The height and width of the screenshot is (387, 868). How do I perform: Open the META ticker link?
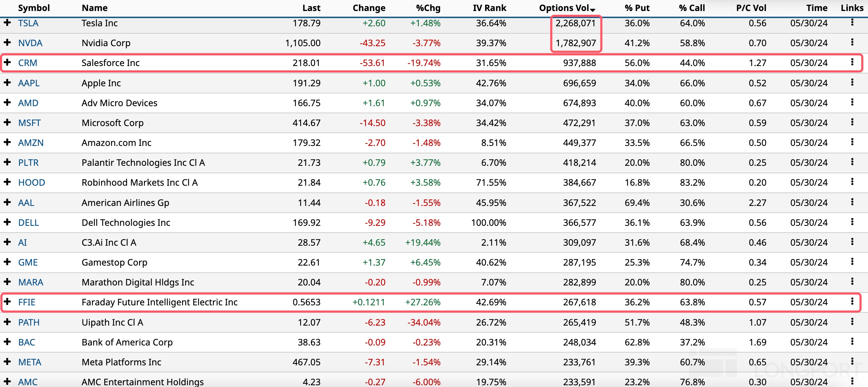pos(30,362)
